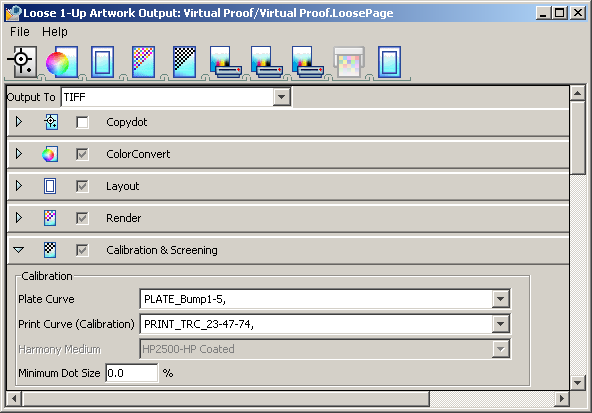Viewport: 592px width, 413px height.
Task: Click the third printer output toolbar icon
Action: (307, 62)
